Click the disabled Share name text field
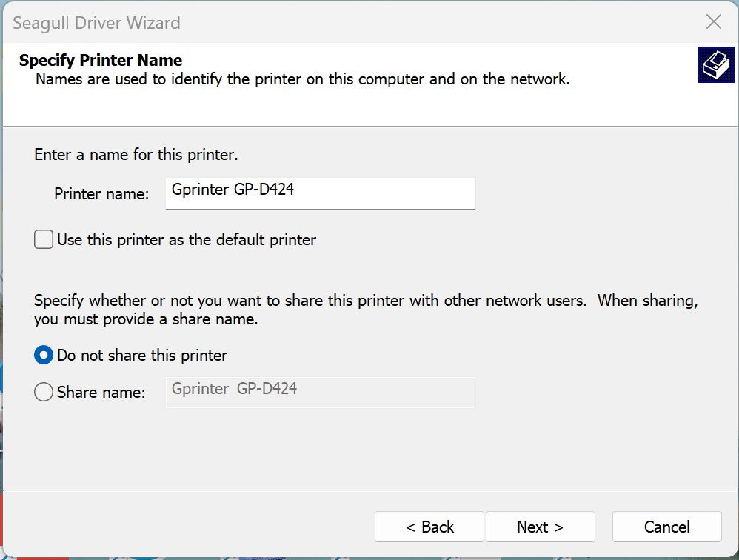739x560 pixels. pos(320,392)
